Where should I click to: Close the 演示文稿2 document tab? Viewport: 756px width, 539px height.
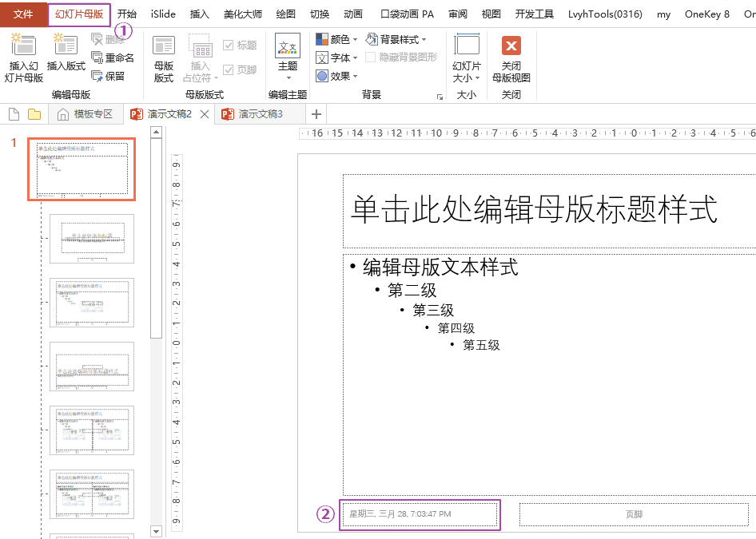(x=205, y=114)
